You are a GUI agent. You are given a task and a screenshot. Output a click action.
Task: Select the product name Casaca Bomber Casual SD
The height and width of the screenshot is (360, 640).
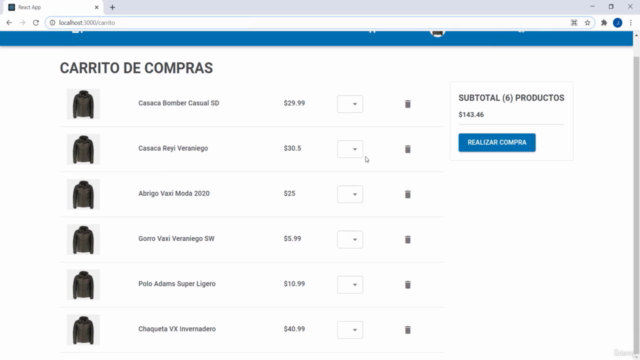(x=178, y=103)
